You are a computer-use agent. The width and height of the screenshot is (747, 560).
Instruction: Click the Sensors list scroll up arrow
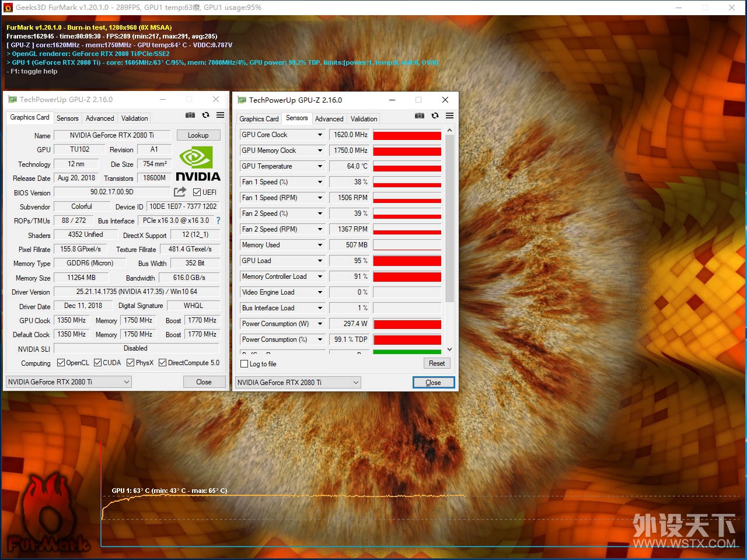[x=449, y=130]
